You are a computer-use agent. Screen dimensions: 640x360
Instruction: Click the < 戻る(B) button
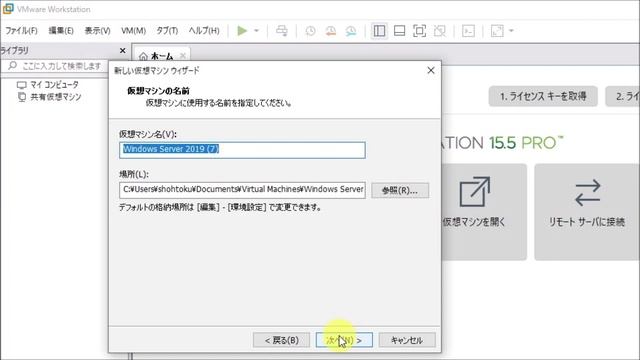(282, 340)
